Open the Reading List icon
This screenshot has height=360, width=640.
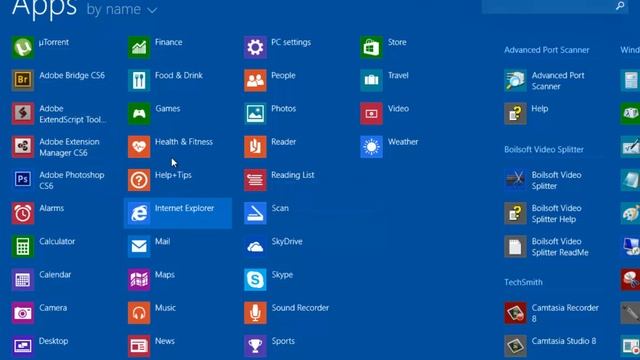tap(255, 180)
